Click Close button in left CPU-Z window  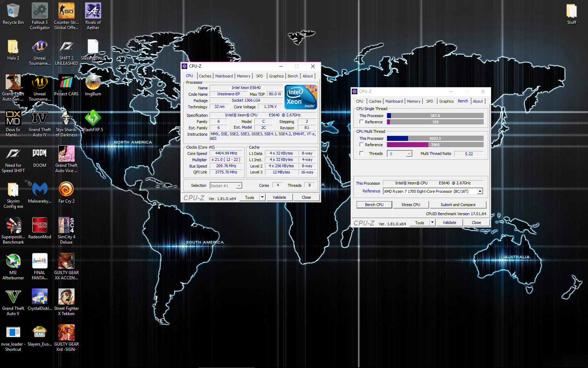[306, 197]
